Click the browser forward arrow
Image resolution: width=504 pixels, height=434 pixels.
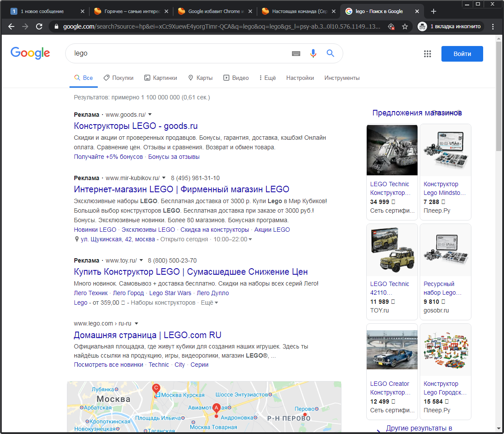pyautogui.click(x=25, y=26)
